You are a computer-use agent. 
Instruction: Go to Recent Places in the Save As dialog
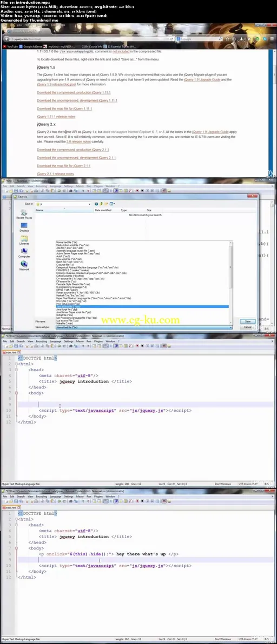[x=24, y=214]
